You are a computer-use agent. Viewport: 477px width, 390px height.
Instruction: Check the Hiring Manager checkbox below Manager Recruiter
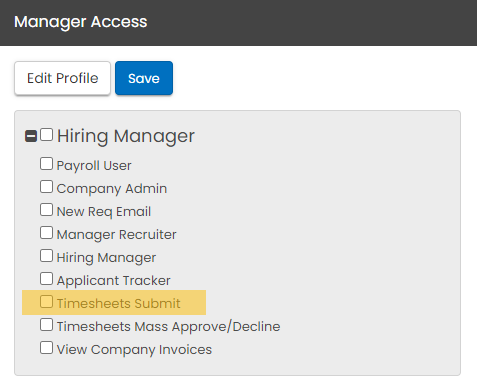tap(46, 256)
